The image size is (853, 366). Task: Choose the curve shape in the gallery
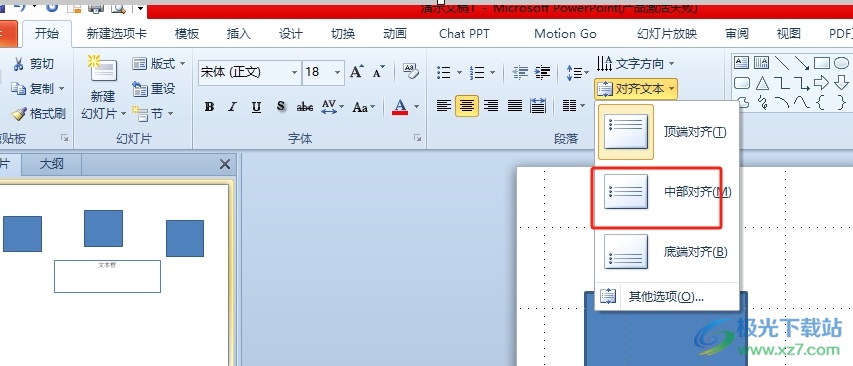801,102
